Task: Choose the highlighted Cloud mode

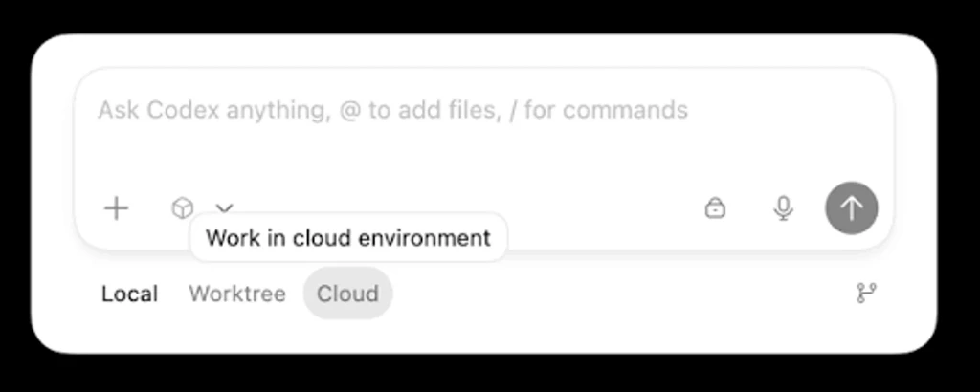Action: point(348,294)
